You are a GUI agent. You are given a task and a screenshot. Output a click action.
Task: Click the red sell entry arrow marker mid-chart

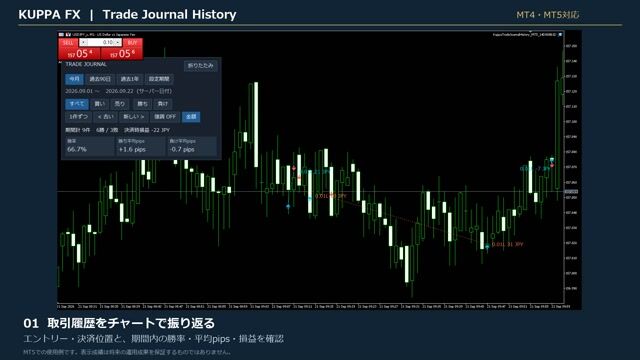[294, 168]
